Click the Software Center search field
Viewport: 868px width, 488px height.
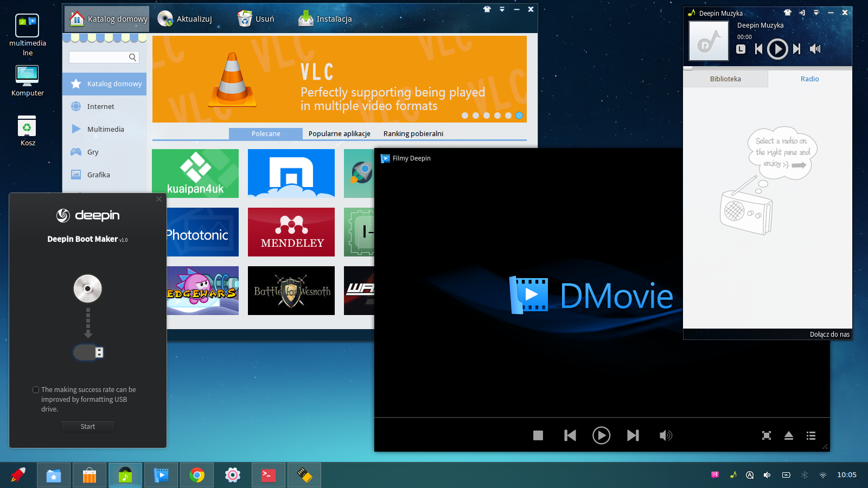104,57
